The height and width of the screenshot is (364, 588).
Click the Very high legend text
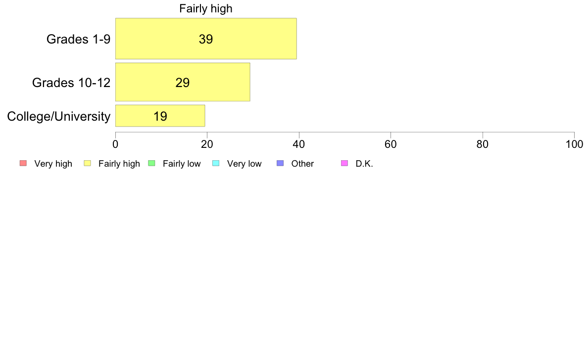(x=53, y=164)
